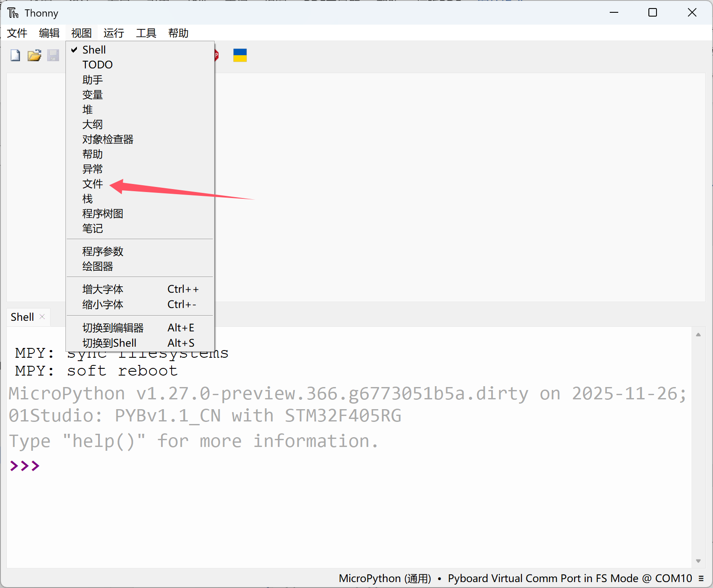The height and width of the screenshot is (588, 713).
Task: Enable the TODO view
Action: 97,65
